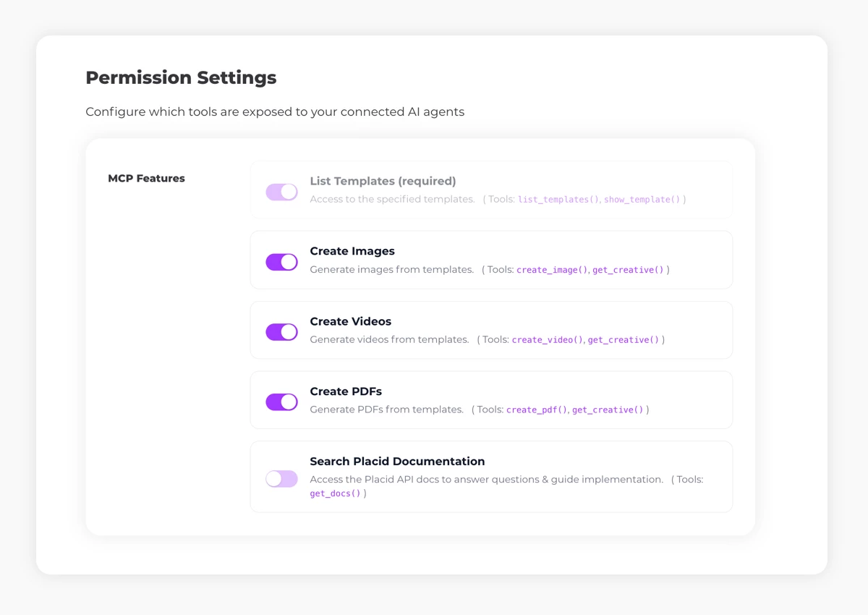This screenshot has height=615, width=868.
Task: Select the show_template() tool link
Action: (643, 199)
